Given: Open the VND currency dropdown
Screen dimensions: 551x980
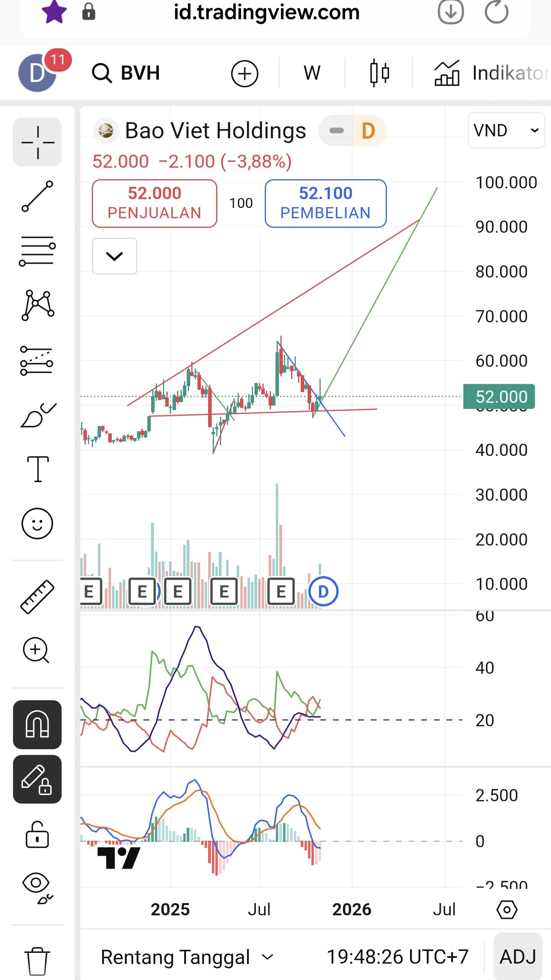Looking at the screenshot, I should coord(506,131).
